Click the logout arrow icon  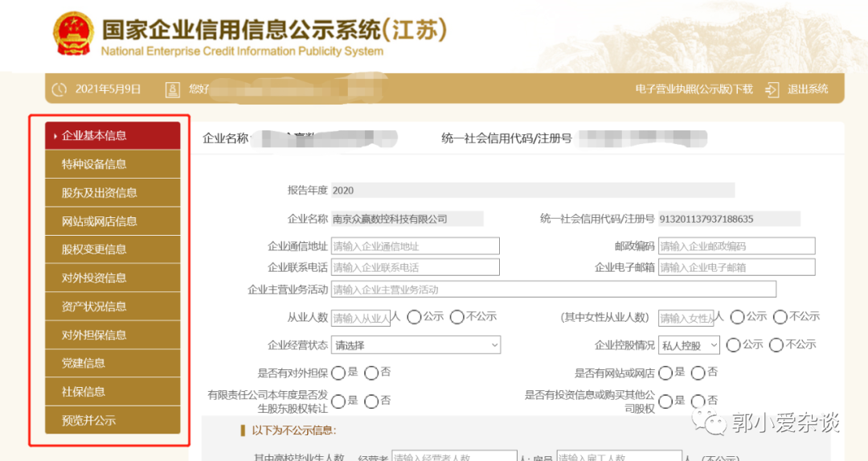point(772,89)
